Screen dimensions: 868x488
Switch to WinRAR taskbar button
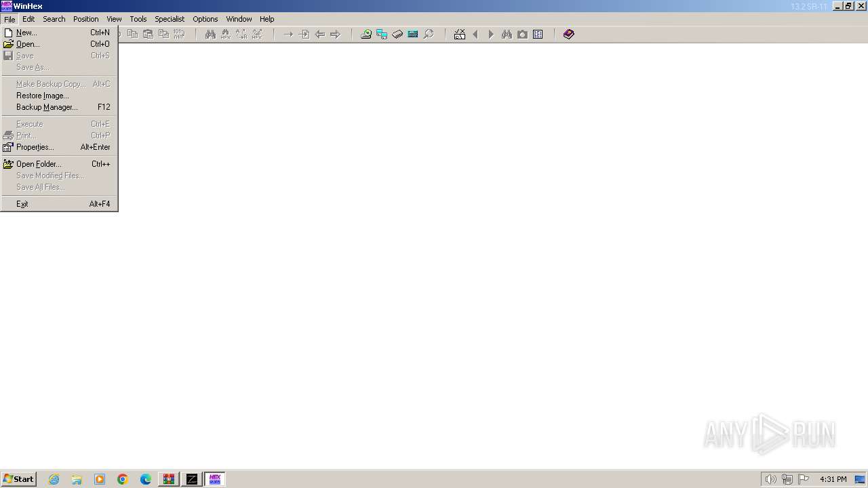[x=169, y=479]
